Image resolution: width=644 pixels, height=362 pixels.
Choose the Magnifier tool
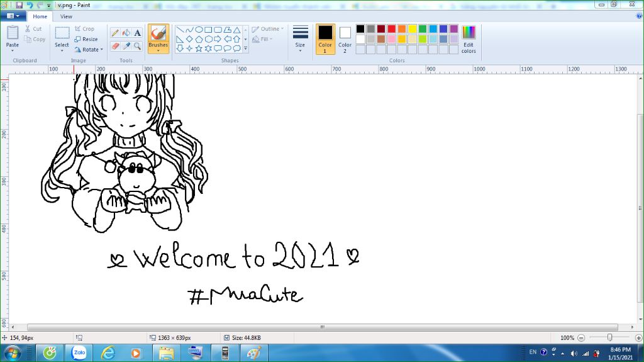138,46
